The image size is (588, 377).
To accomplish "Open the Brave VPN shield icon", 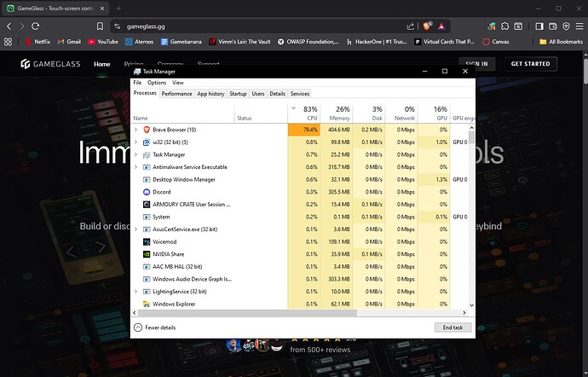I will tap(566, 26).
